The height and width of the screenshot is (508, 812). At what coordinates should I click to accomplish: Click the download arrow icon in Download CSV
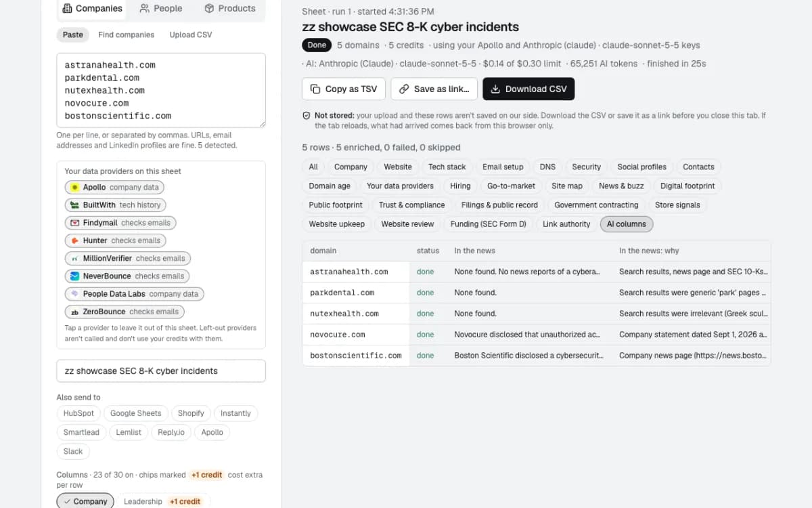click(495, 89)
